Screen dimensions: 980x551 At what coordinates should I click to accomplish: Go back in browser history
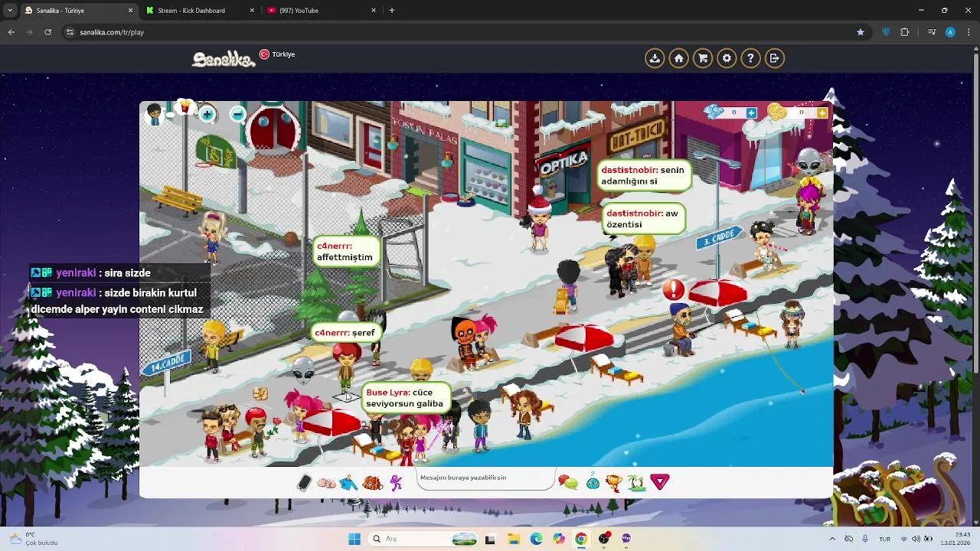pos(11,32)
